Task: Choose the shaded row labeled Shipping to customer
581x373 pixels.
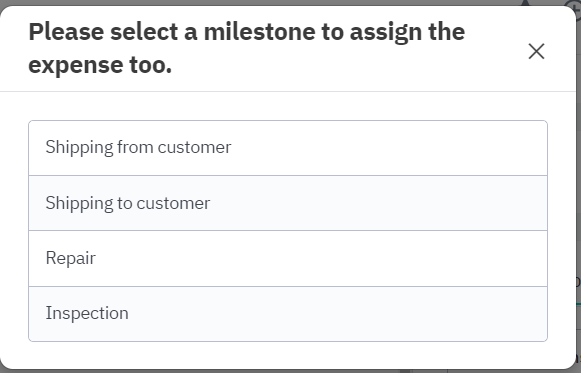Action: [x=288, y=203]
